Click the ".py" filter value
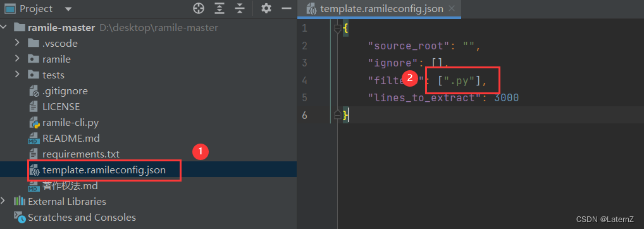The height and width of the screenshot is (229, 644). (459, 80)
